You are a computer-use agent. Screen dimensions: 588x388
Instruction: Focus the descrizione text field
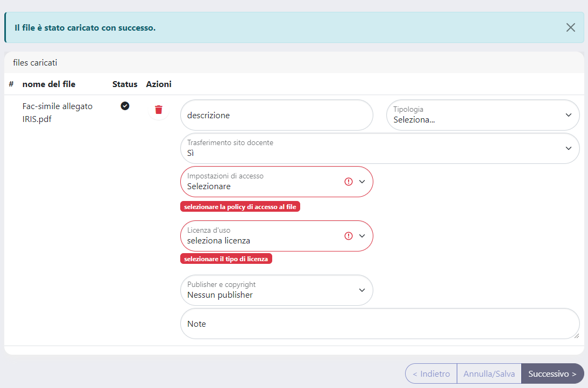point(277,115)
